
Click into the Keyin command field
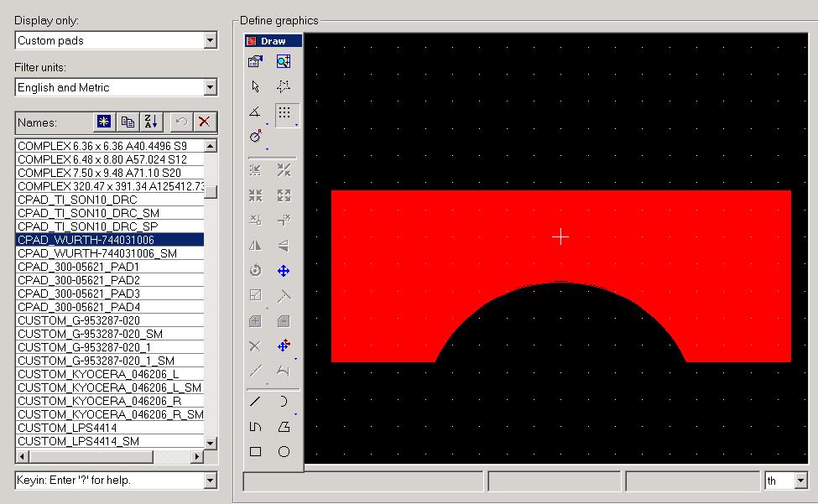(110, 480)
